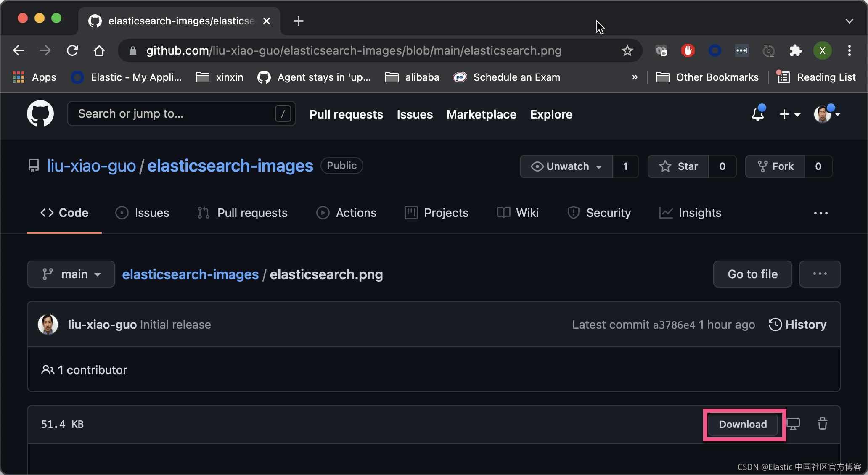
Task: Click the site lock icon in address bar
Action: pos(133,51)
